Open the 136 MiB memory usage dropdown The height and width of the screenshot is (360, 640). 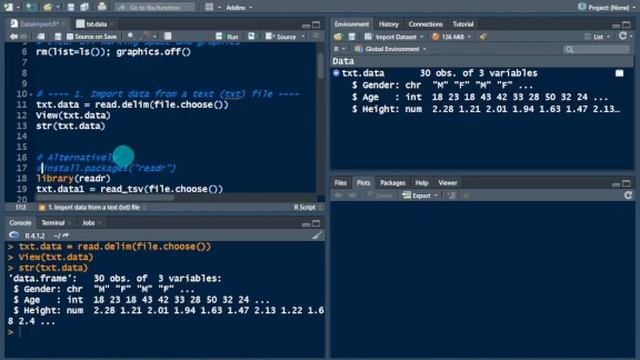(x=451, y=37)
